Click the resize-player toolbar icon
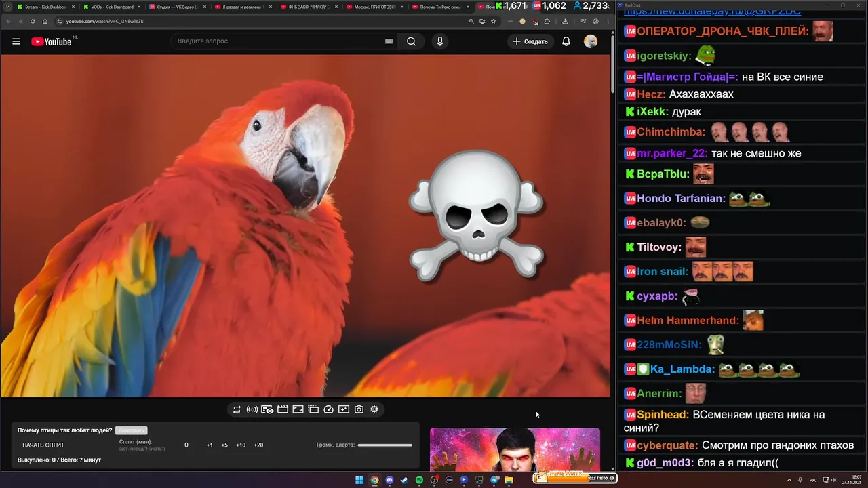The image size is (868, 488). [298, 409]
